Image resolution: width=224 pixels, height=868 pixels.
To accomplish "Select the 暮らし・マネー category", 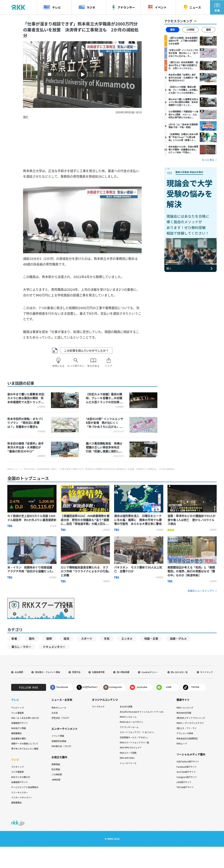I will (x=21, y=647).
